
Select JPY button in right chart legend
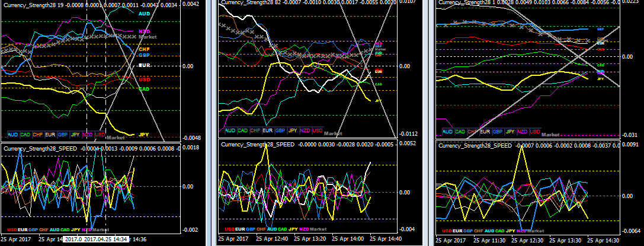(x=511, y=132)
